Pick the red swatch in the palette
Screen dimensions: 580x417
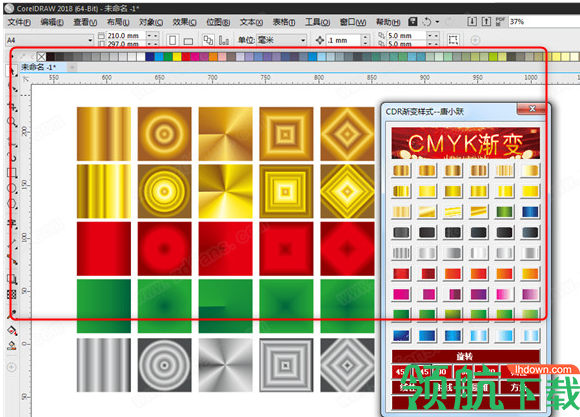186,57
